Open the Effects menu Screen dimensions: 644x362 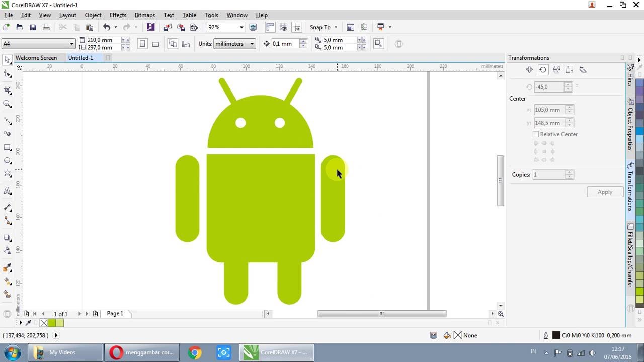pyautogui.click(x=118, y=15)
